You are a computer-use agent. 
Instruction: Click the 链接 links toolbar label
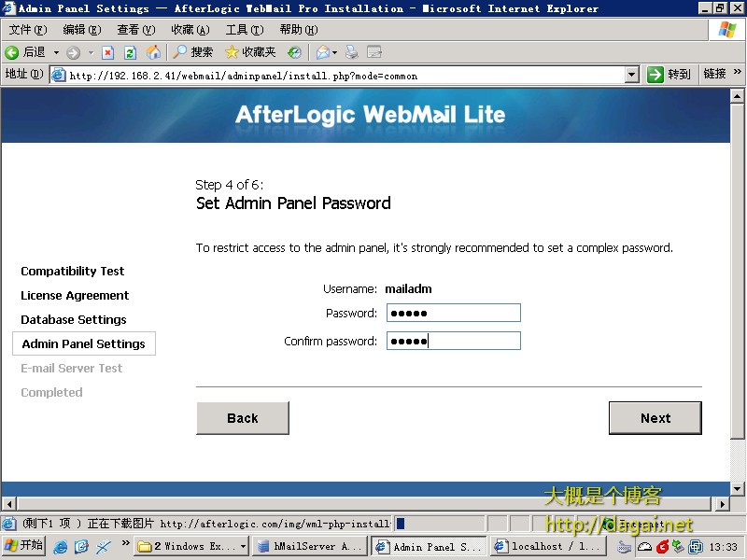point(714,74)
